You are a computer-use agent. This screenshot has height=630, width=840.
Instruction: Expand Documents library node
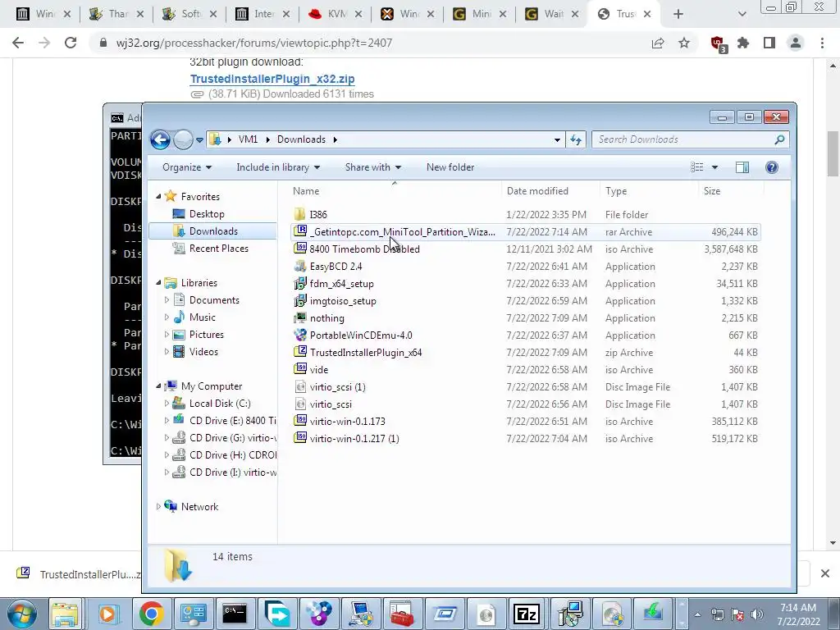tap(167, 300)
